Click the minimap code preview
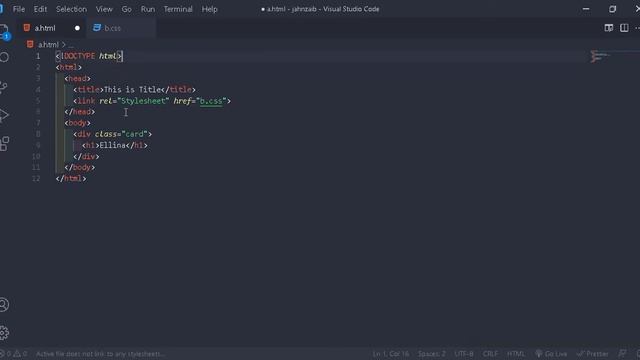Viewport: 640px width, 360px height. tap(599, 56)
